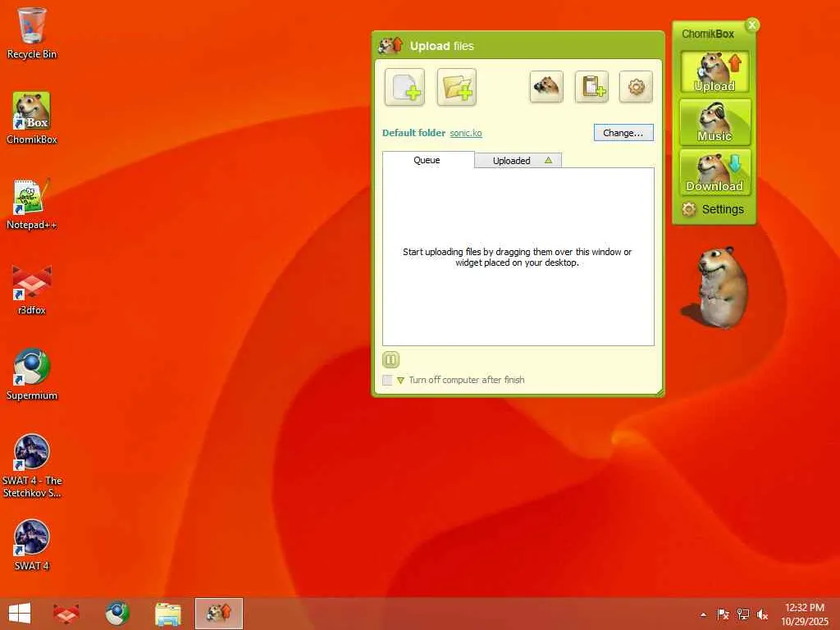
Task: Click the Upload files window title icon
Action: (x=390, y=46)
